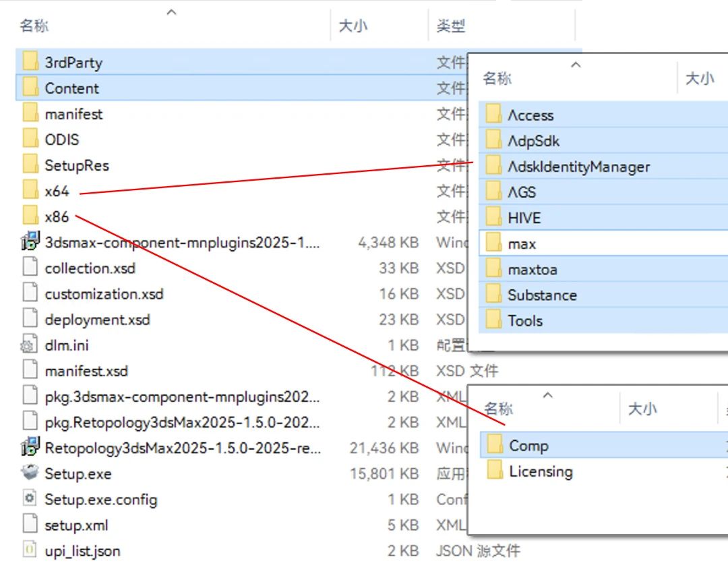Select the HIVE folder icon
Screen dimensions: 728x588
click(x=493, y=217)
